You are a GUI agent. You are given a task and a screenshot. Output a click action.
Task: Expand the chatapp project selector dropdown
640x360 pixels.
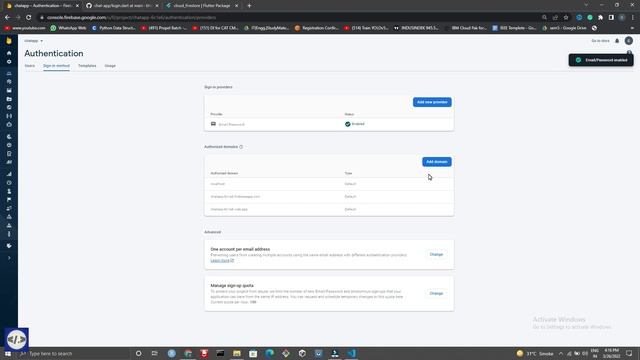pos(33,41)
